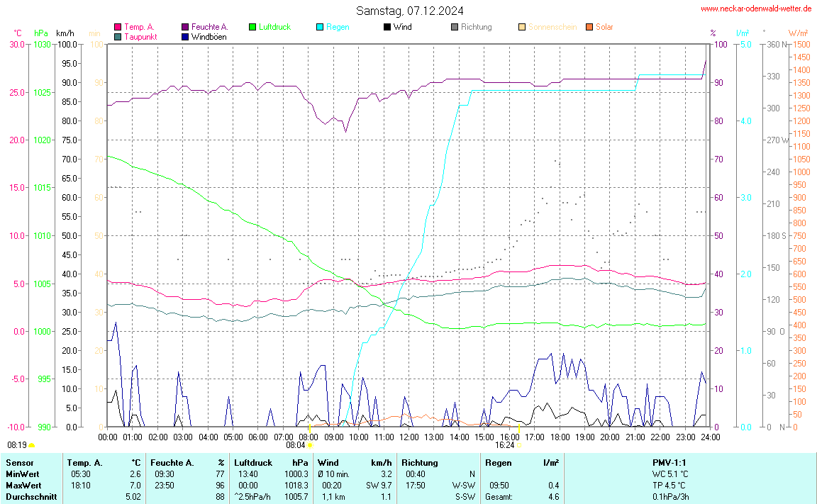Screen dimensions: 817x504
Task: Click the pink Temp. A. legend swatch
Action: point(118,27)
